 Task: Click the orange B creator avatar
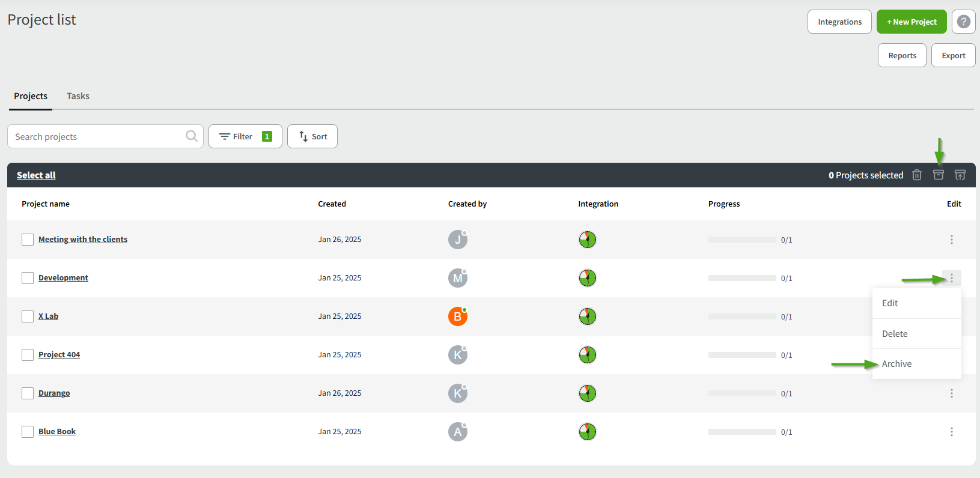(457, 316)
